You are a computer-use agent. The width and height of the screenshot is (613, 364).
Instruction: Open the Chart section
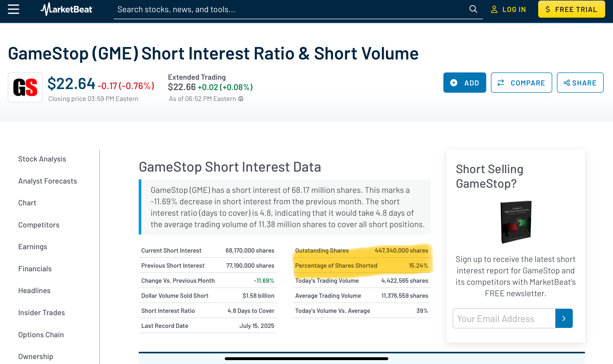tap(27, 203)
